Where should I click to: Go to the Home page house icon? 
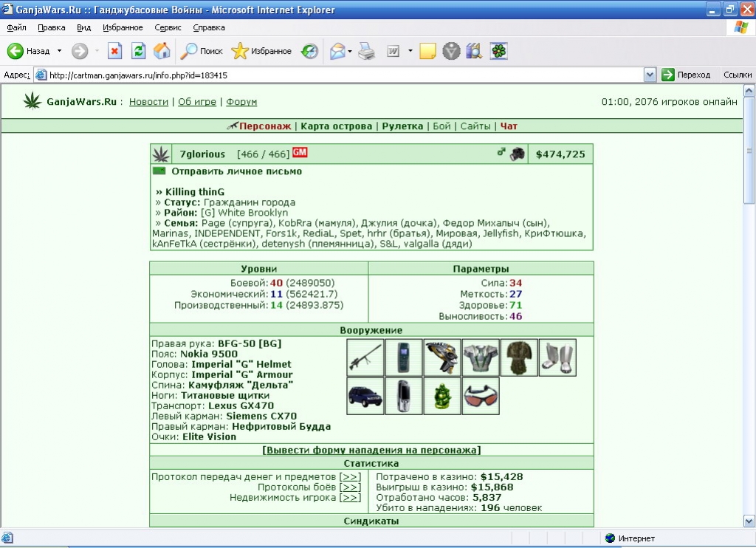(162, 51)
